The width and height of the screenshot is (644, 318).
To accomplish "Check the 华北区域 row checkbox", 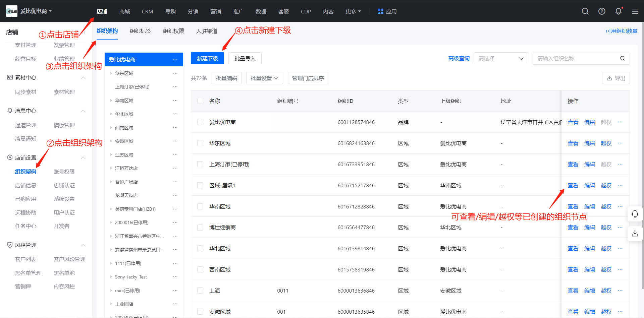I will (200, 248).
